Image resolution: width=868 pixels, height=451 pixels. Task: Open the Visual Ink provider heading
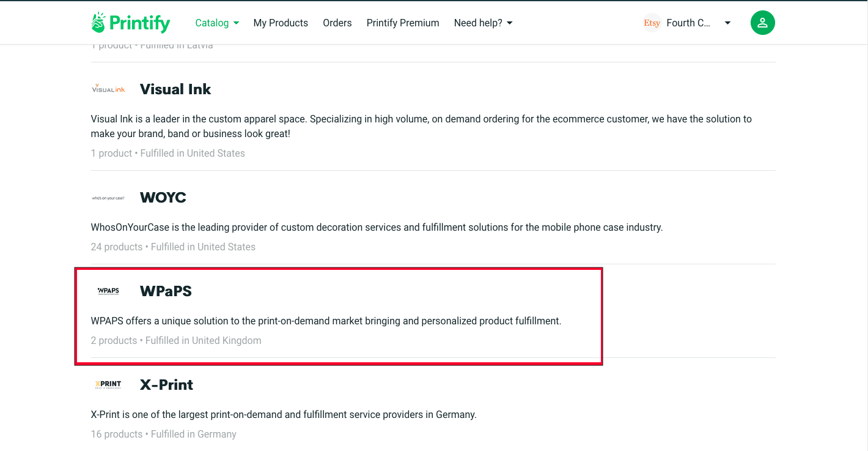[x=175, y=89]
